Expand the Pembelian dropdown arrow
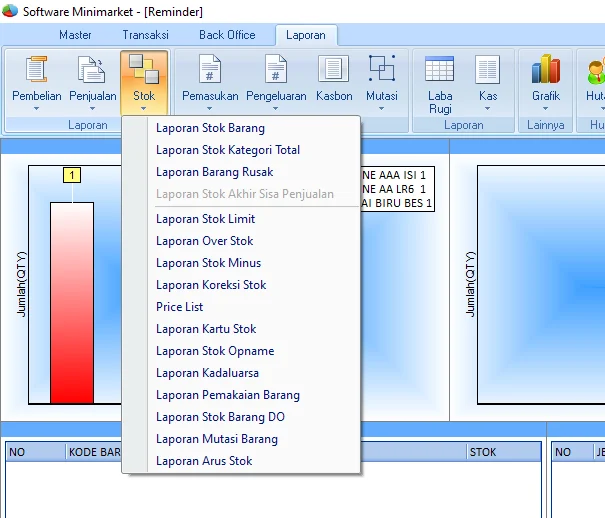 click(x=36, y=109)
